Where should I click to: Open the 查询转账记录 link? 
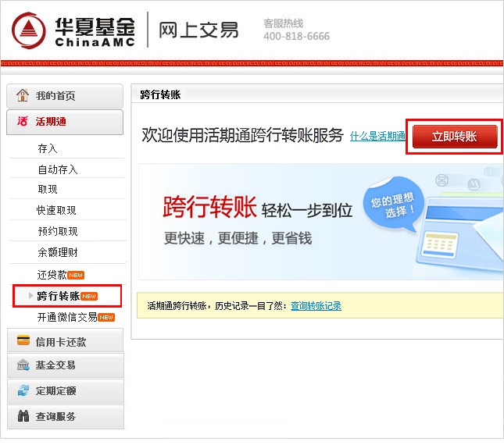316,306
